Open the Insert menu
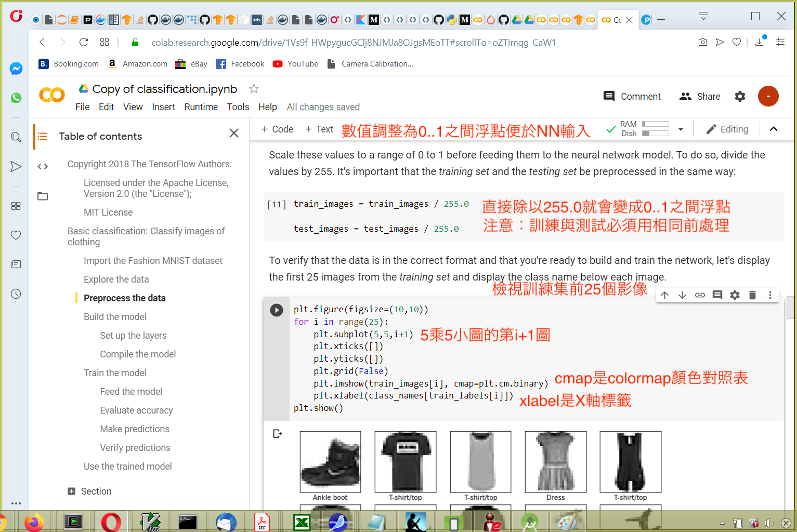This screenshot has height=532, width=797. (x=163, y=107)
